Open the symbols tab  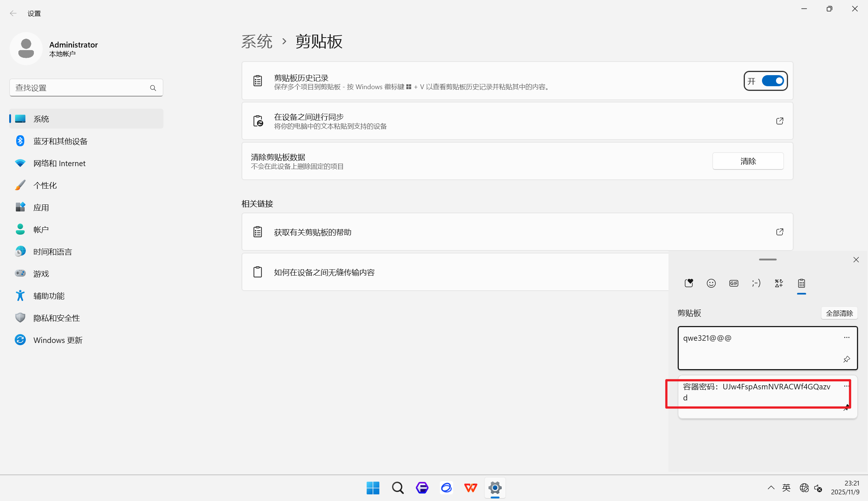tap(779, 283)
